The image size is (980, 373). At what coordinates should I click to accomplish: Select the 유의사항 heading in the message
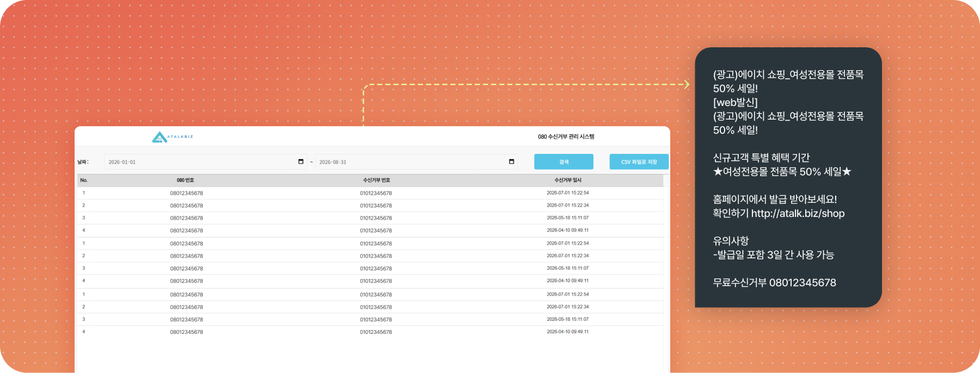coord(731,241)
